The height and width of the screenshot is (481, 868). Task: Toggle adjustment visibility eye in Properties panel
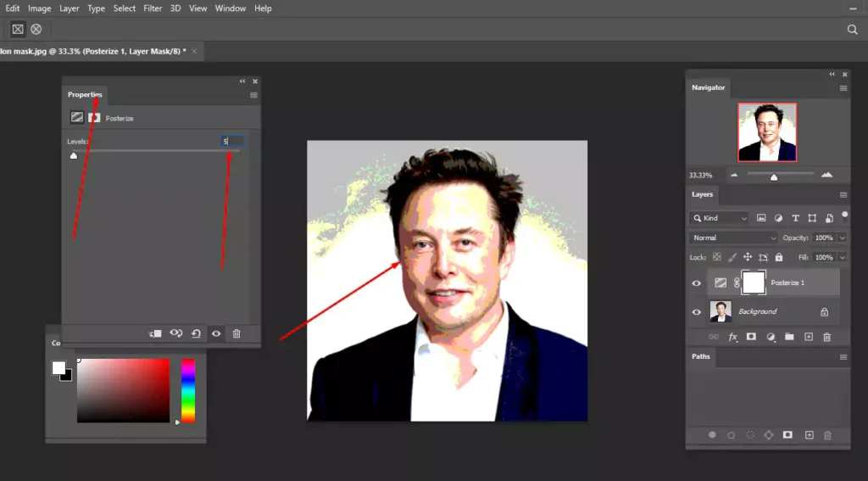216,334
